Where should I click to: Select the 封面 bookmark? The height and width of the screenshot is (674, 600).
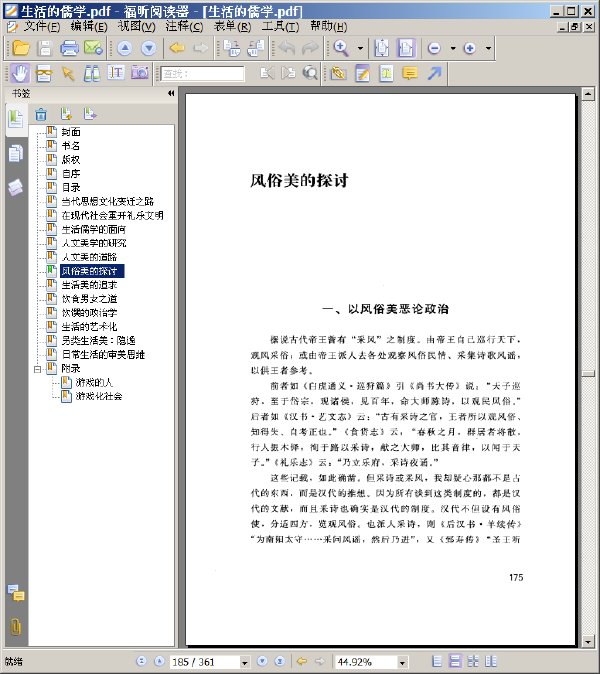coord(71,132)
